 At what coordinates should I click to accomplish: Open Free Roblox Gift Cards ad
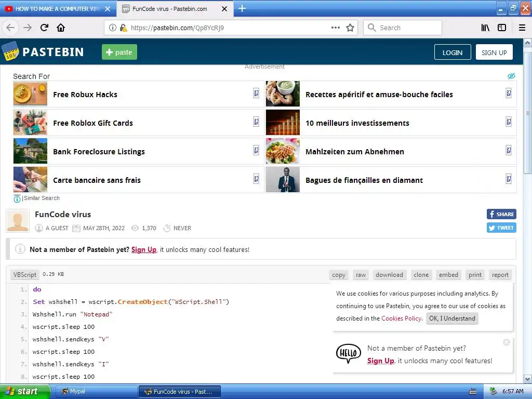click(x=138, y=123)
